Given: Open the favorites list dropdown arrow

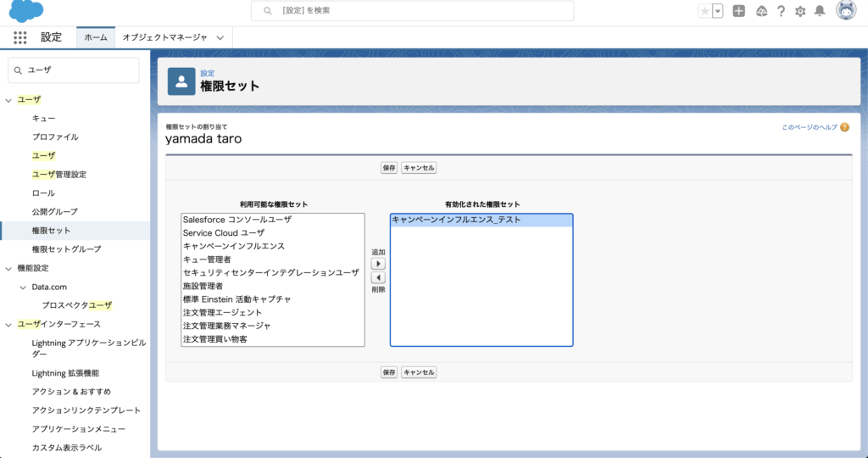Looking at the screenshot, I should (x=717, y=11).
